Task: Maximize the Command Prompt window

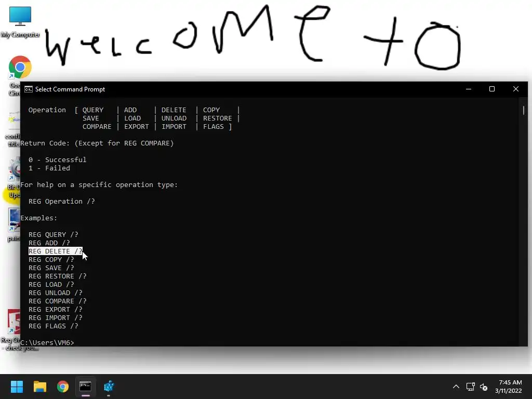Action: click(492, 89)
